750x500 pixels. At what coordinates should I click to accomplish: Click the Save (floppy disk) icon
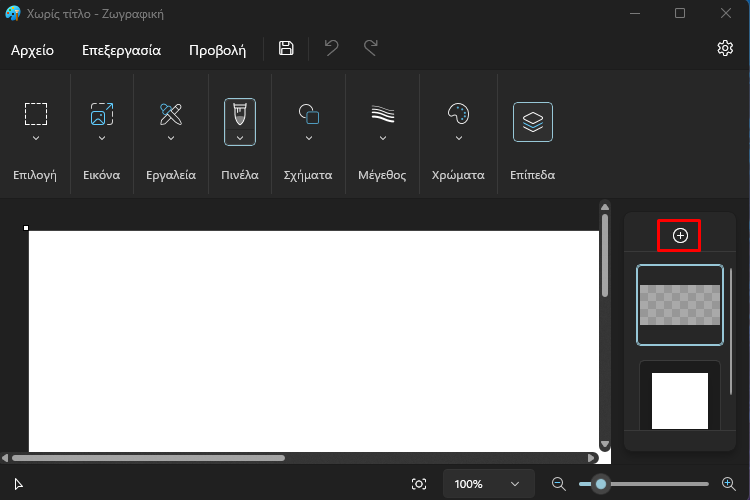pos(286,48)
